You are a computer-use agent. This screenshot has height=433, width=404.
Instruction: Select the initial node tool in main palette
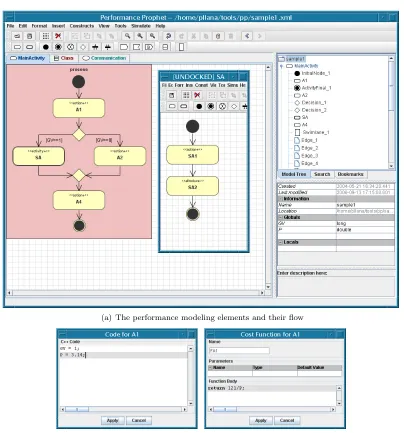(46, 47)
